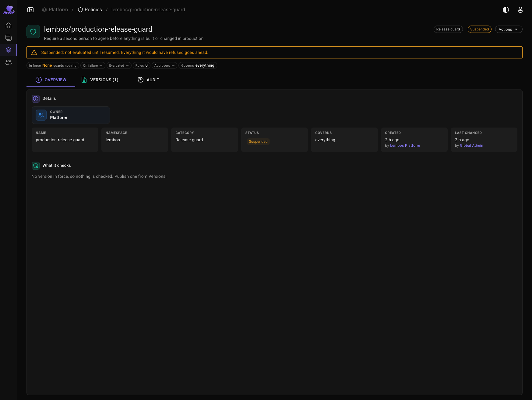The height and width of the screenshot is (400, 532).
Task: Click the warning triangle in suspended banner
Action: click(x=34, y=52)
